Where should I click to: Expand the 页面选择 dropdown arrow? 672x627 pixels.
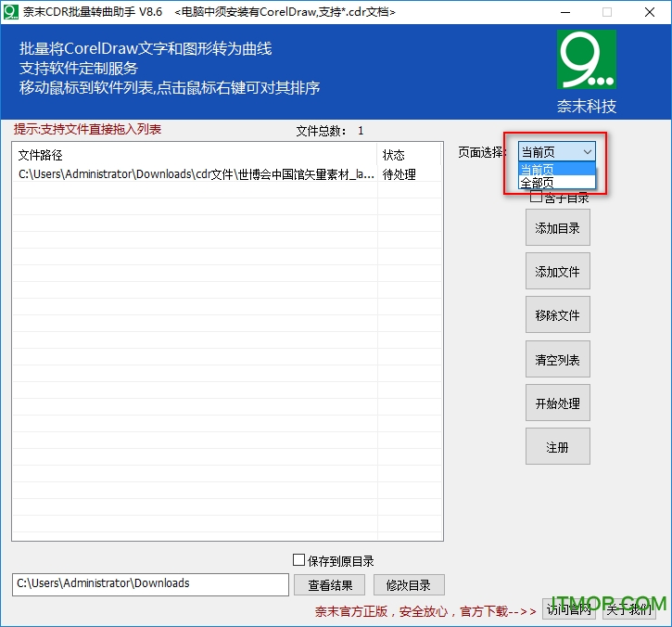pos(587,152)
